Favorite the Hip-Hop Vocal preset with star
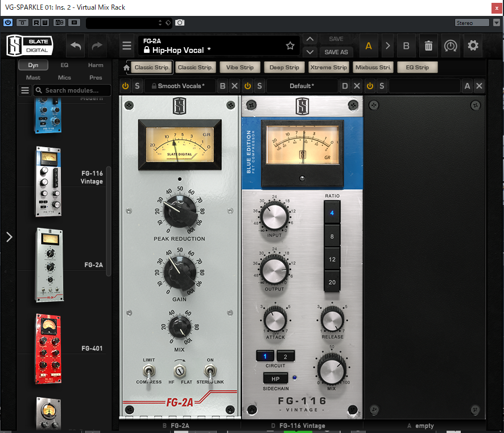Viewport: 504px width, 433px height. tap(290, 45)
